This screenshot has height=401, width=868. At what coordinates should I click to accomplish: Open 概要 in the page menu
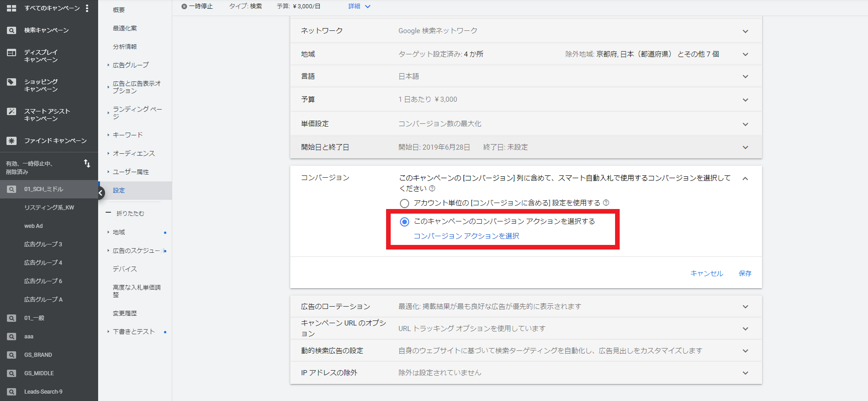[x=119, y=10]
